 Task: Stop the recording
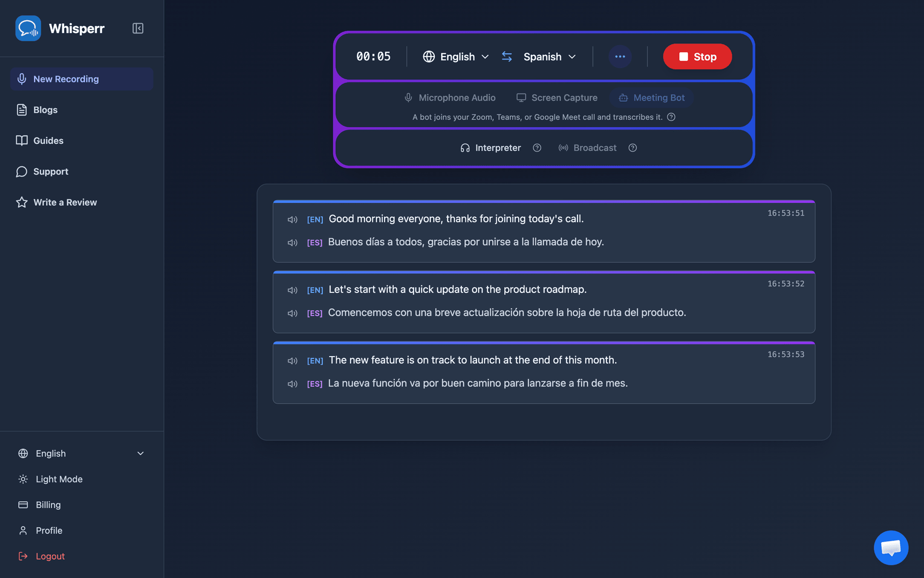coord(698,57)
